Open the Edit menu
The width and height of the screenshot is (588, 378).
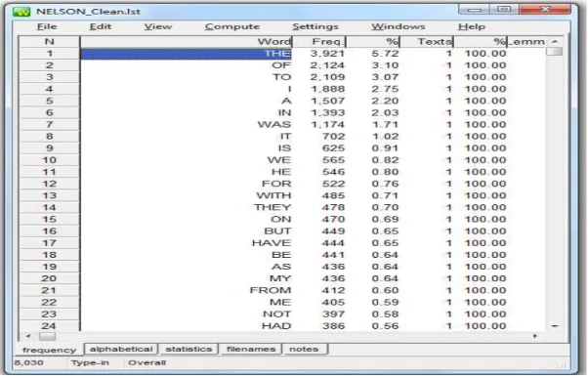[x=101, y=26]
